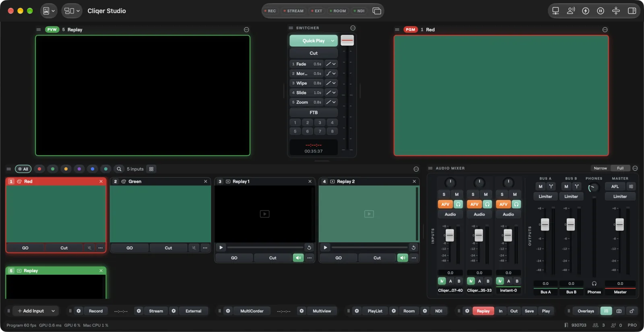Viewport: 644px width, 332px height.
Task: Open PVW panel options circle icon
Action: coord(246,30)
